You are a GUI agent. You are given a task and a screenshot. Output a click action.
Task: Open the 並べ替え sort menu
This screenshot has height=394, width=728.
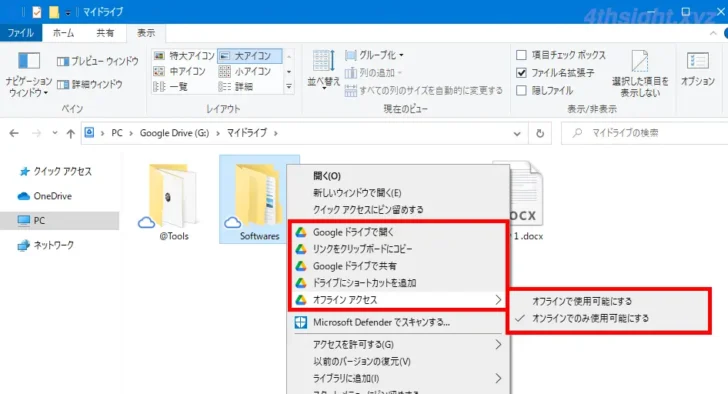(323, 70)
